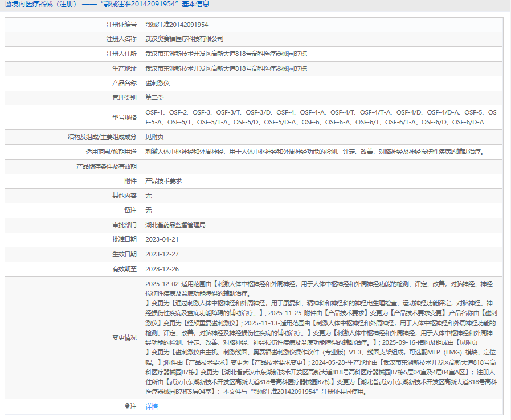Screen dimensions: 511x420
Task: Click the 注册人名称 label
Action: point(121,39)
